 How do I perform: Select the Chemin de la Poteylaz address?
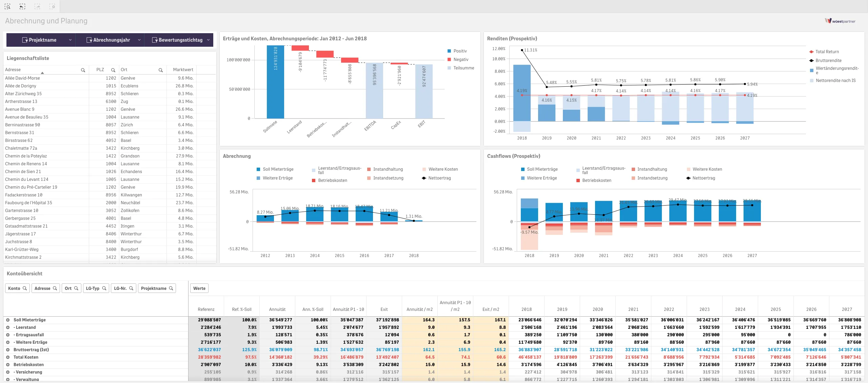(26, 156)
